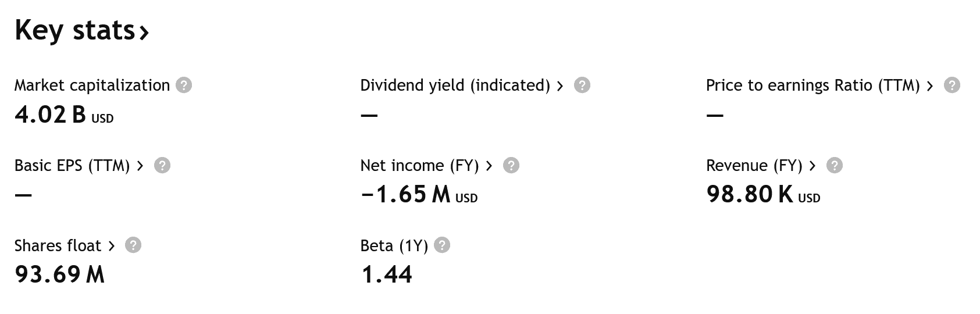This screenshot has height=314, width=980.
Task: Click help icon beside Net income (FY)
Action: coord(511,166)
